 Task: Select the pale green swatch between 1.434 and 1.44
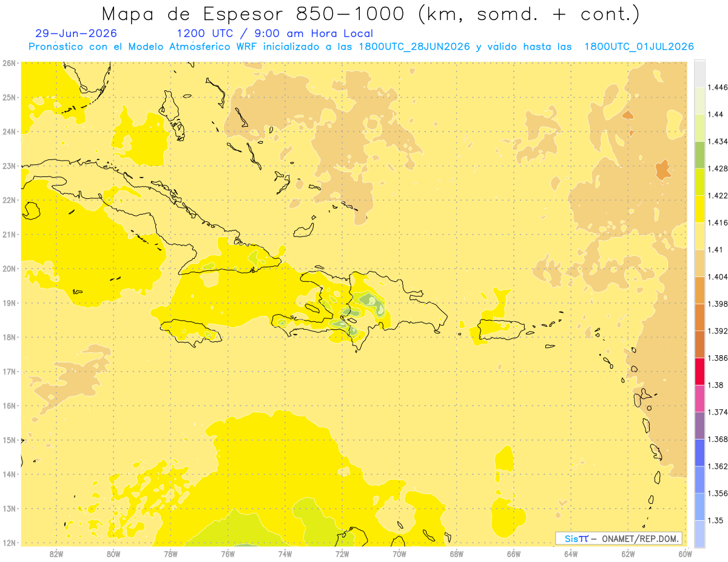tap(699, 128)
